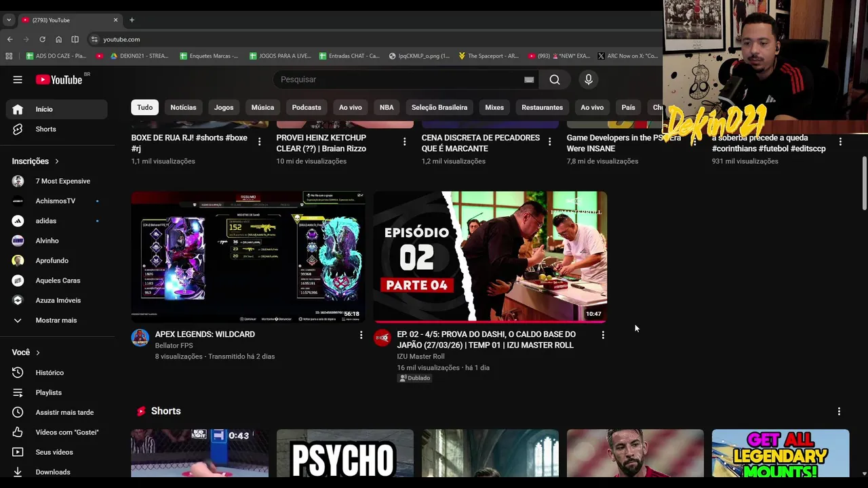This screenshot has width=868, height=488.
Task: Start voice search with microphone icon
Action: 589,79
